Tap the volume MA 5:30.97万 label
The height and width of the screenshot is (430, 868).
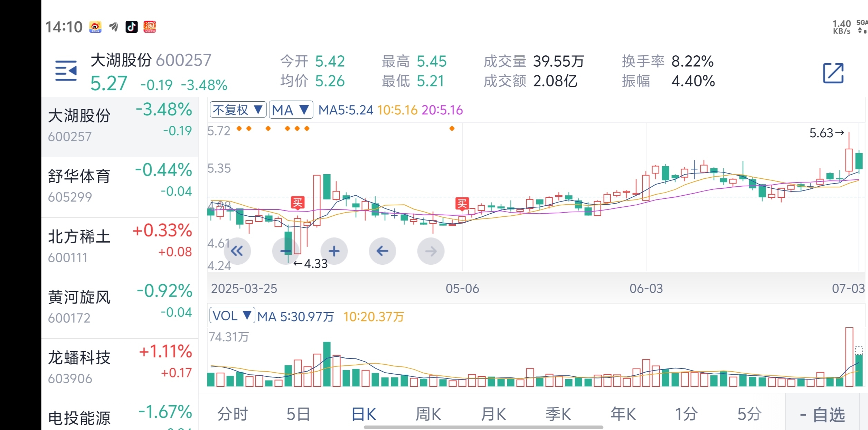point(296,317)
